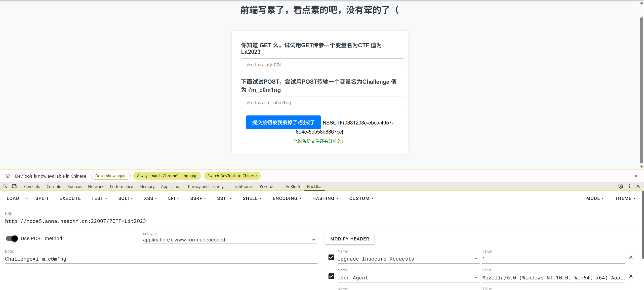
Task: Click the info icon in language banner
Action: 8,176
